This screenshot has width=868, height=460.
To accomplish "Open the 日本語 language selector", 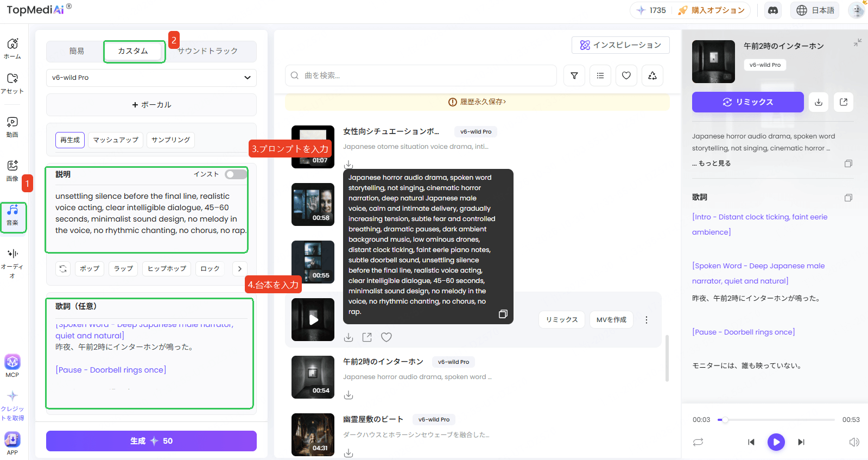I will click(x=815, y=10).
